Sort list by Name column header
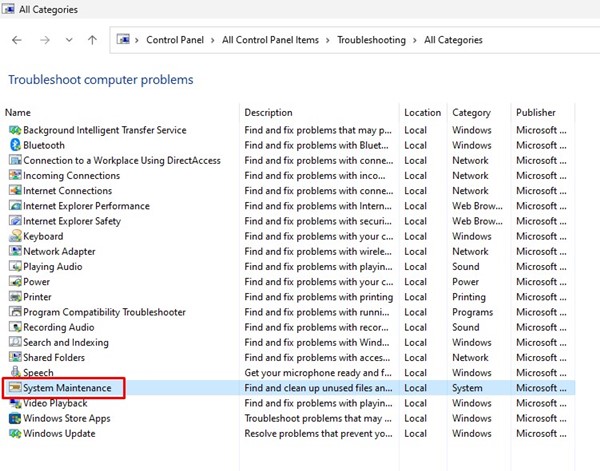The width and height of the screenshot is (600, 471). point(18,113)
